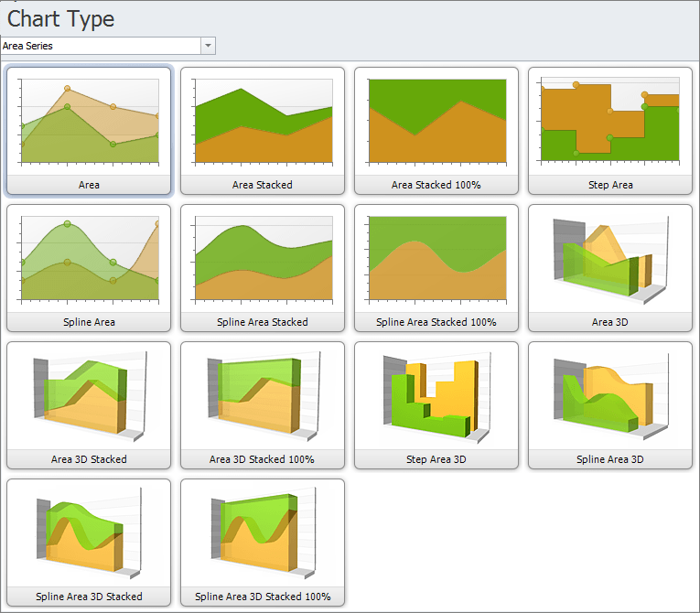
Task: Select the Area 3D Stacked 100% preview
Action: click(263, 397)
